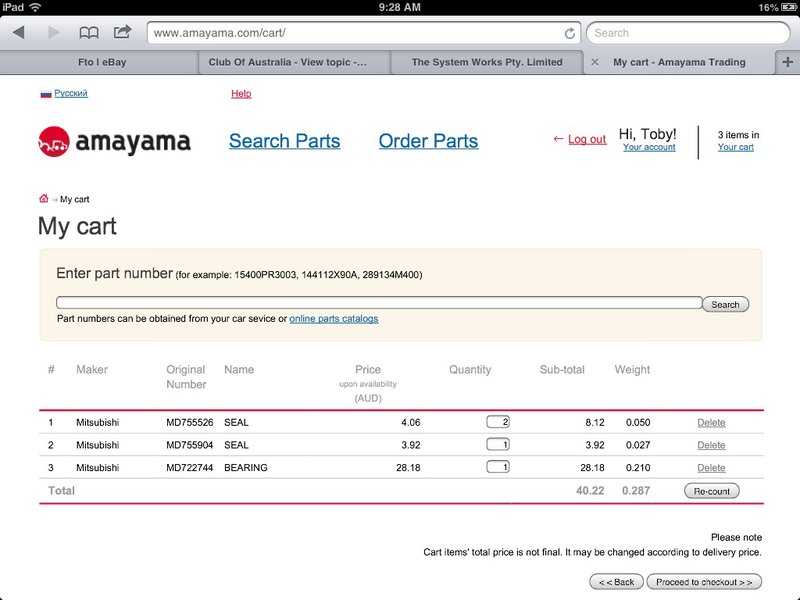Click the Quantity column header
Image resolution: width=800 pixels, height=600 pixels.
470,370
